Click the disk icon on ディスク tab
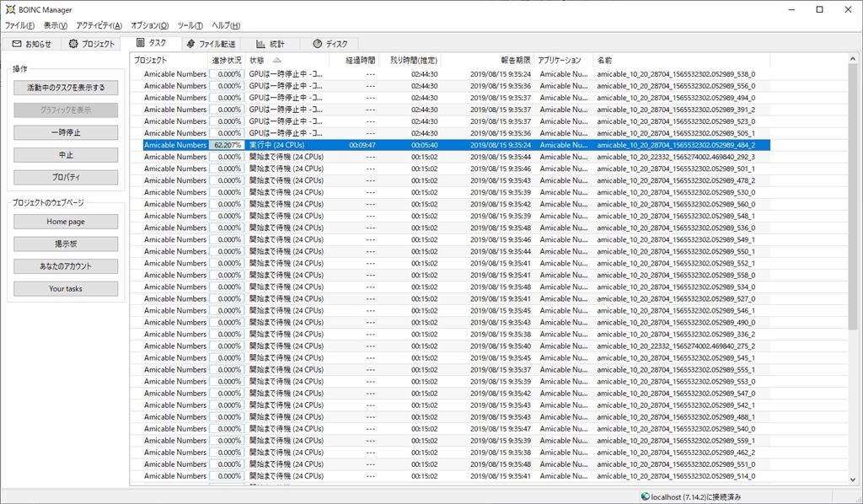 (x=317, y=44)
